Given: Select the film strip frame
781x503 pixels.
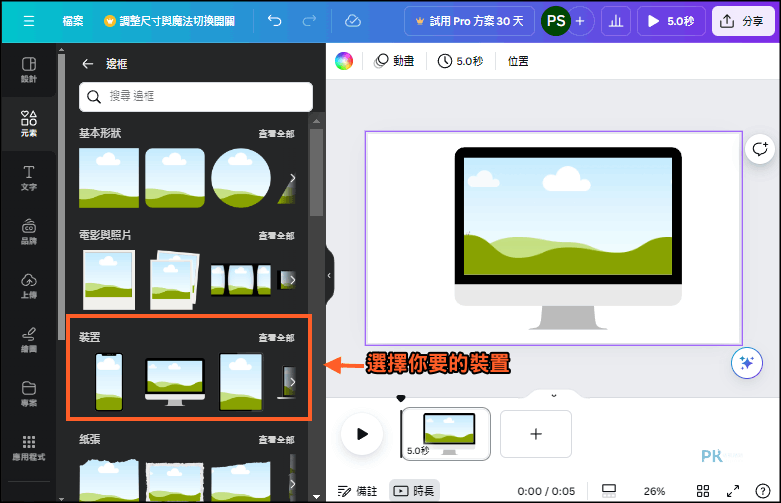Looking at the screenshot, I should 241,280.
